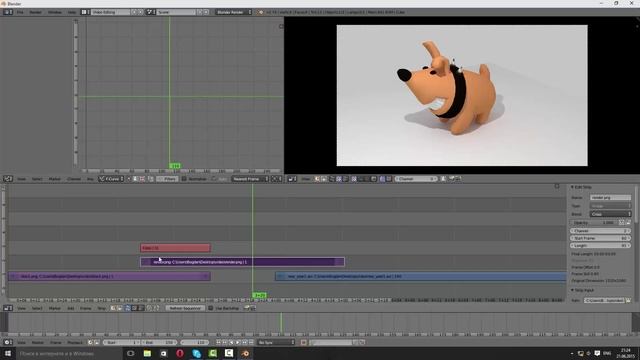The width and height of the screenshot is (640, 360).
Task: Open the Playback menu in timeline
Action: (x=75, y=342)
